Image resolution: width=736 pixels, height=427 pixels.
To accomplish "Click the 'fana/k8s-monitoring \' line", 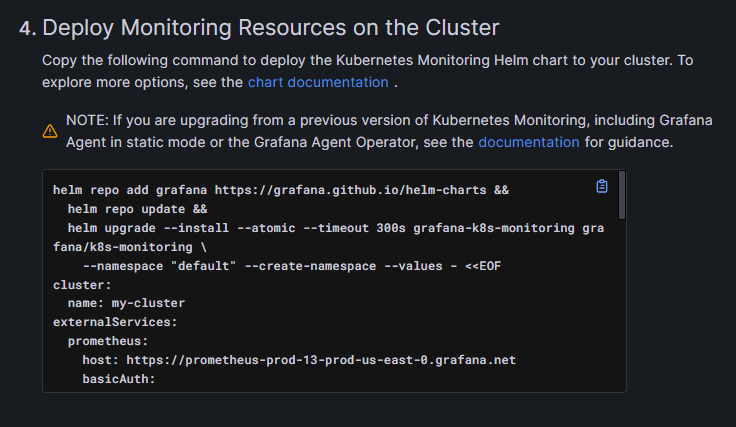I will point(130,247).
